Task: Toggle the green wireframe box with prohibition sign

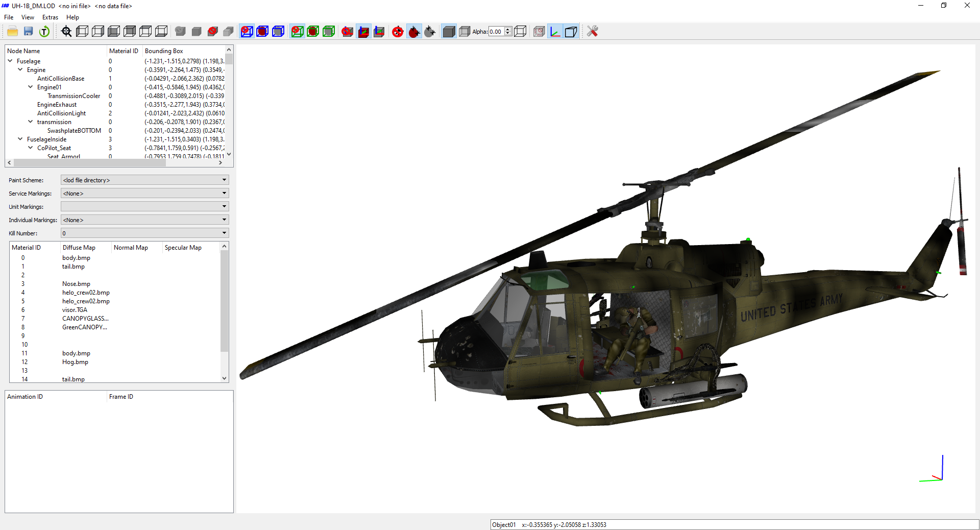Action: 297,32
